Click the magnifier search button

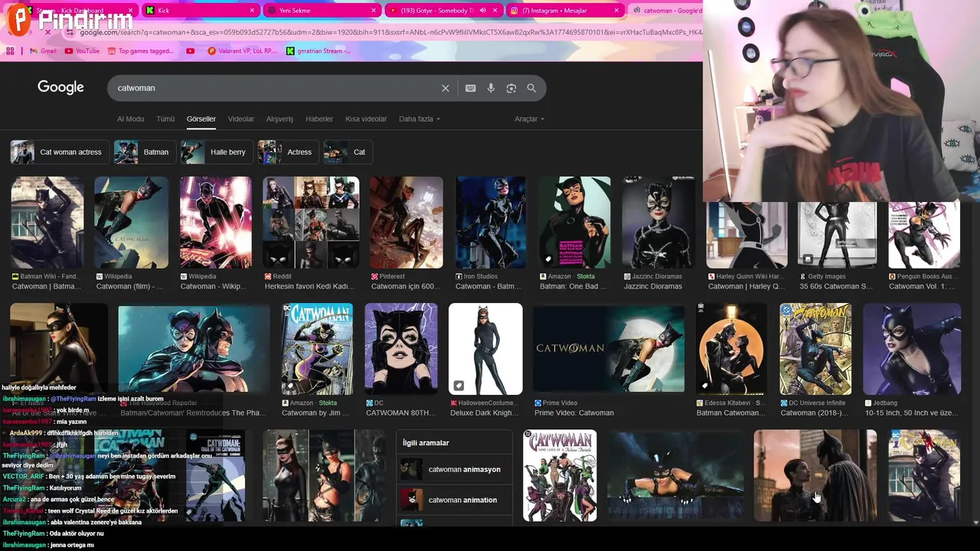coord(531,88)
